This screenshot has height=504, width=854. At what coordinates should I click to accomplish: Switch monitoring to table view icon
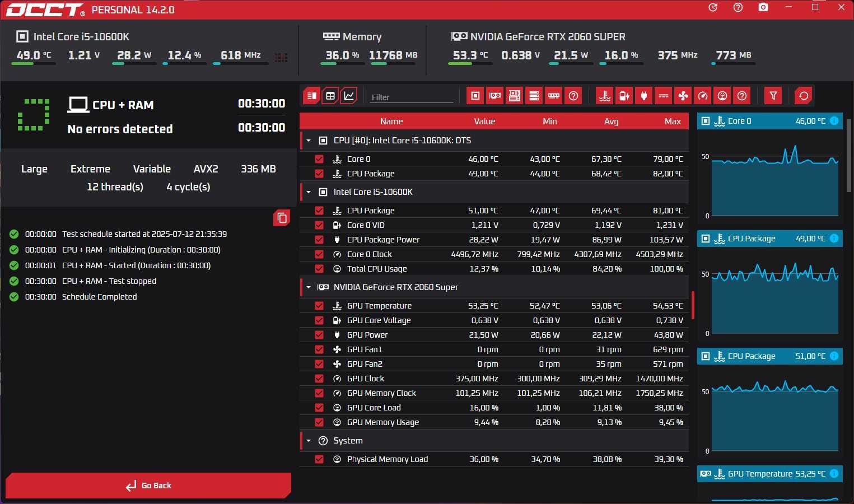(x=330, y=96)
